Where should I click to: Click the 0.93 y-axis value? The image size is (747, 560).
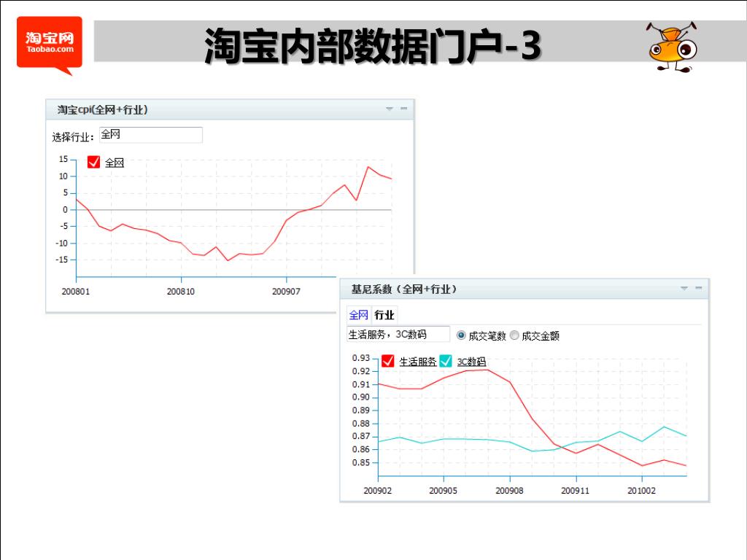361,357
